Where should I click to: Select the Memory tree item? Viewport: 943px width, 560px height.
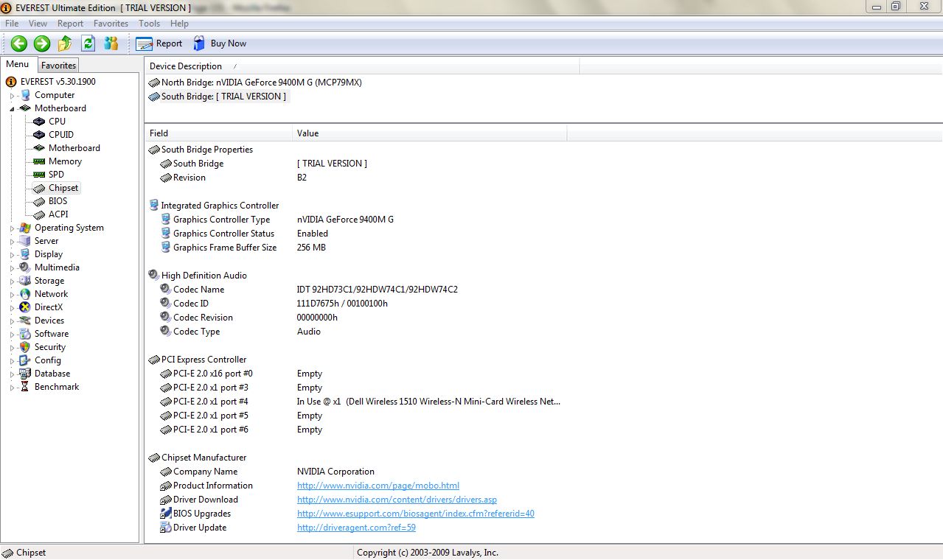(65, 161)
